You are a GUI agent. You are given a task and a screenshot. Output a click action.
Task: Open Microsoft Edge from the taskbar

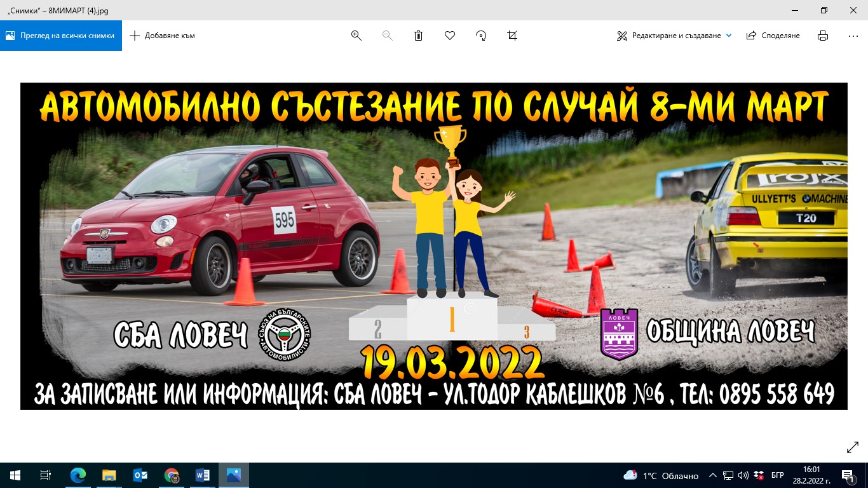pyautogui.click(x=78, y=475)
